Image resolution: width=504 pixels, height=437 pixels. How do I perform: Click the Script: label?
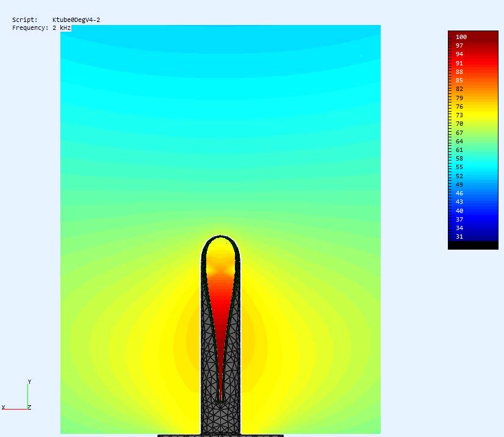pos(25,20)
